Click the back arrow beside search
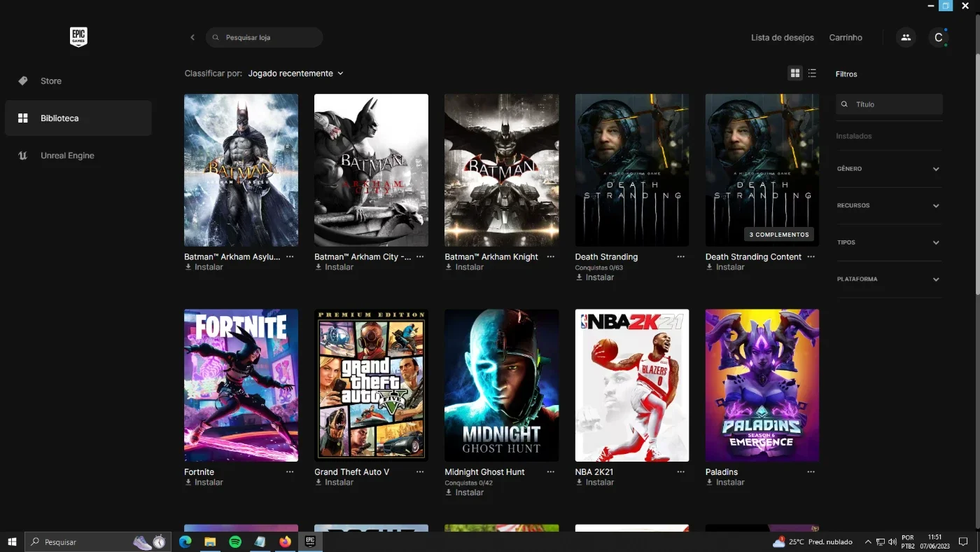The width and height of the screenshot is (980, 552). click(x=192, y=38)
